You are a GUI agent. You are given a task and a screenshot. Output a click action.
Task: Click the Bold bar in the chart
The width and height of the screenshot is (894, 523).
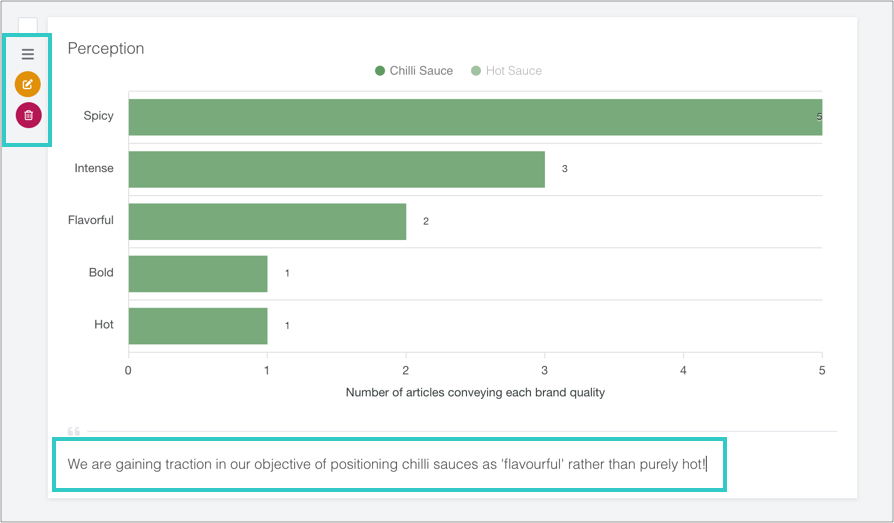pyautogui.click(x=198, y=273)
